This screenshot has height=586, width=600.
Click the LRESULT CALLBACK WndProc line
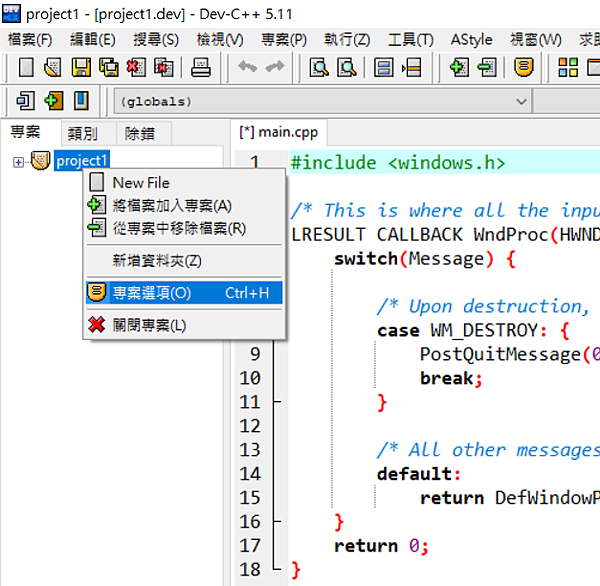coord(445,234)
